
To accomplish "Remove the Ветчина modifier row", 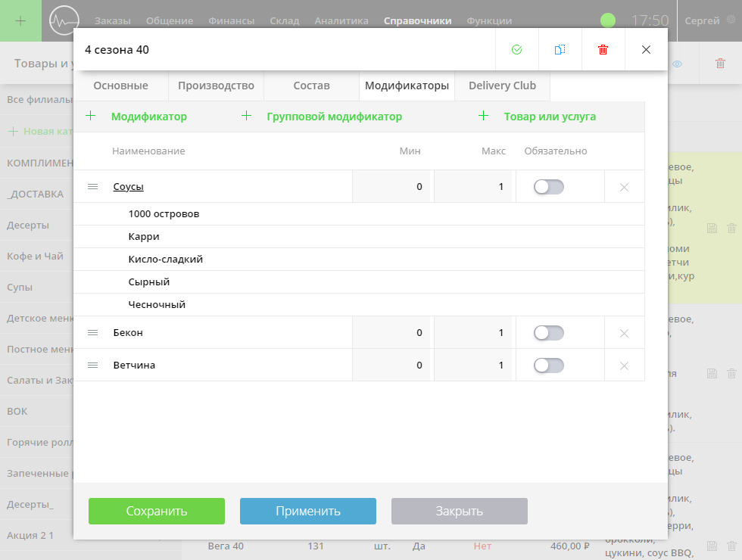I will pos(624,366).
